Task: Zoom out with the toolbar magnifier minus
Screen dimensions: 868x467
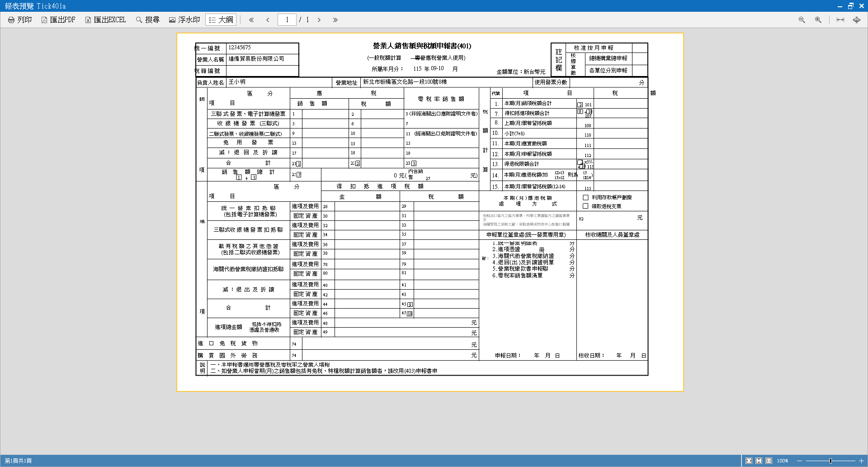Action: coord(802,20)
